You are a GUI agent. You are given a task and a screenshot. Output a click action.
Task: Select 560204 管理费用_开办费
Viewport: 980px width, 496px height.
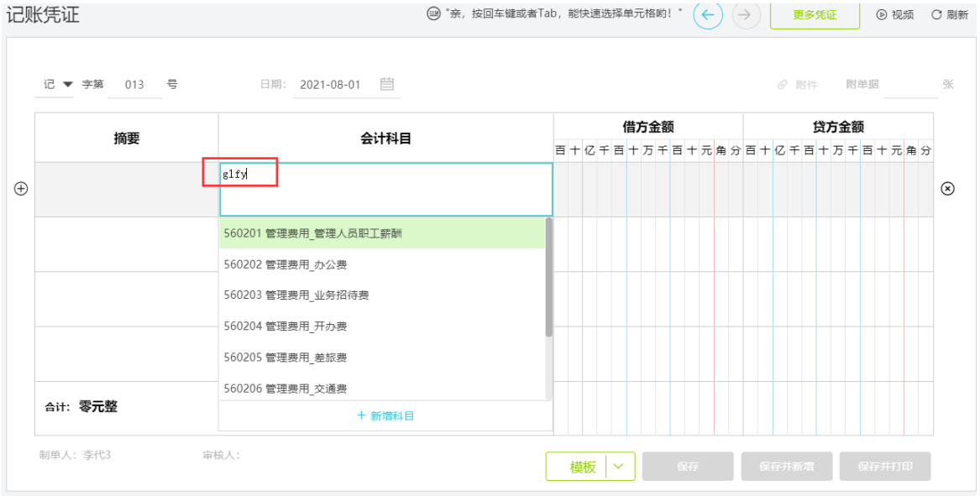(x=382, y=326)
